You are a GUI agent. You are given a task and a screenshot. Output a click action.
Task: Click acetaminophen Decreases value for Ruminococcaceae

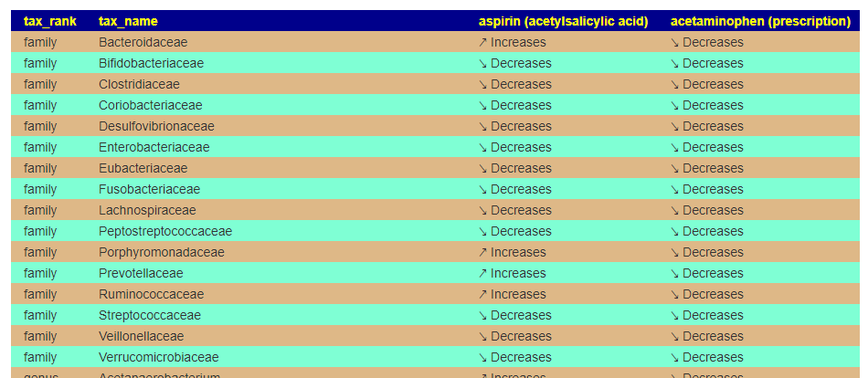[x=707, y=294]
